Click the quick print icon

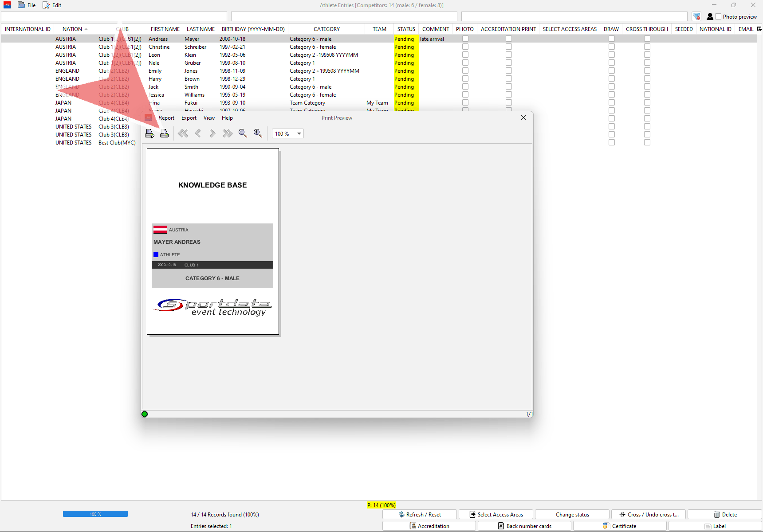tap(164, 133)
